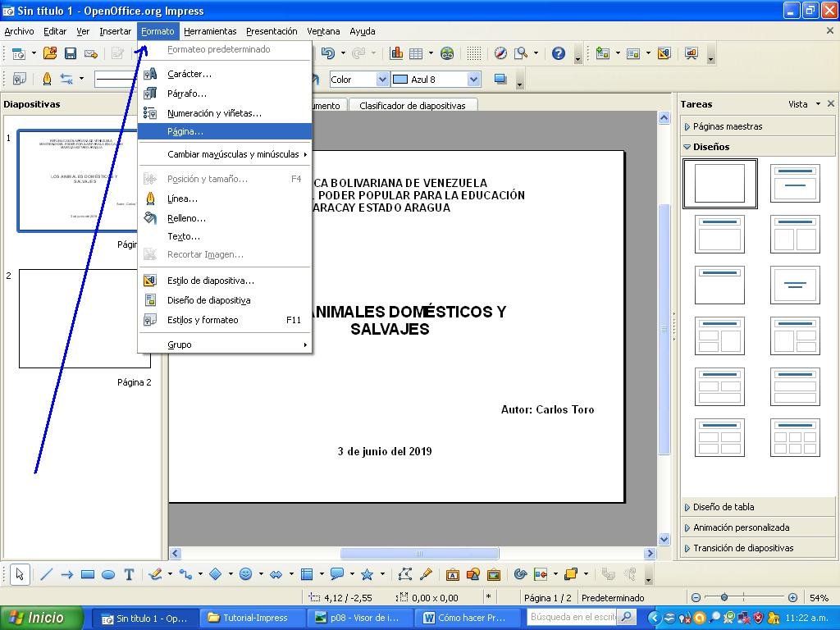Click the zoom slider handle
Viewport: 840px width, 630px height.
pyautogui.click(x=724, y=597)
